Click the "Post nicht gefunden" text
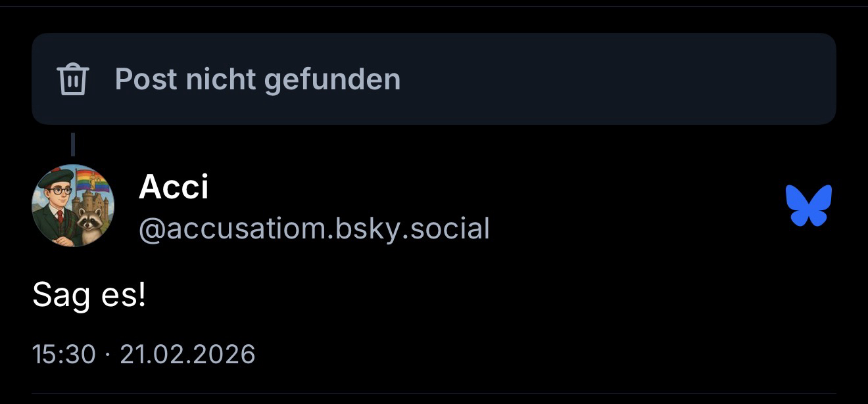This screenshot has width=868, height=404. click(257, 79)
